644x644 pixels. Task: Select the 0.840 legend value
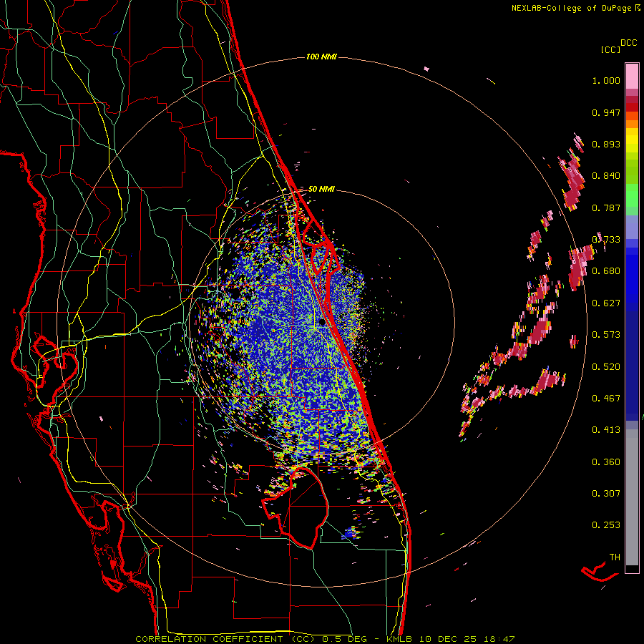click(x=606, y=176)
